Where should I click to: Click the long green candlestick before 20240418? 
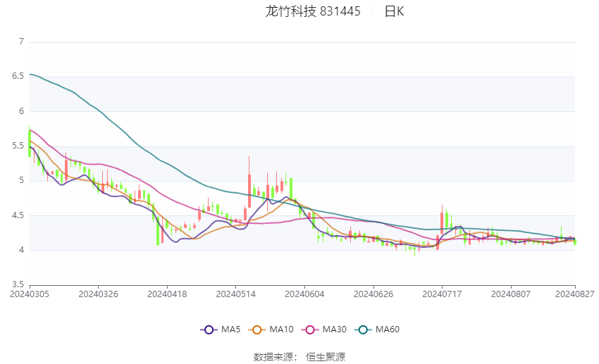point(158,231)
